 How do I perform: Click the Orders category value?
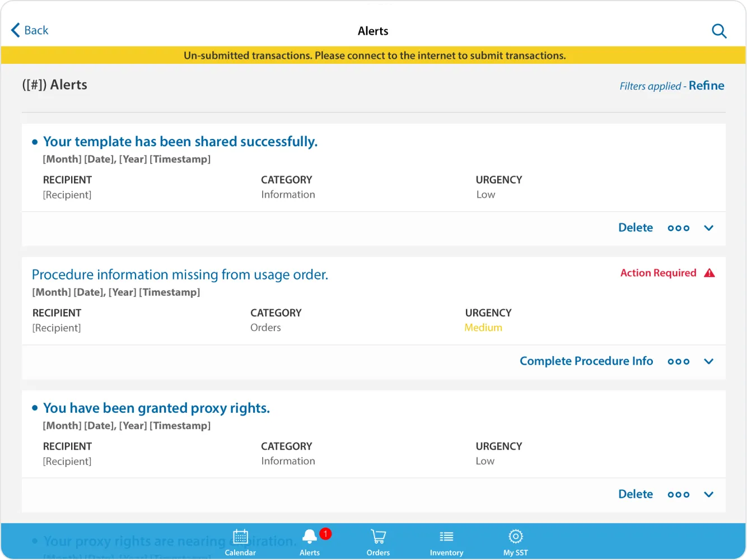(265, 328)
